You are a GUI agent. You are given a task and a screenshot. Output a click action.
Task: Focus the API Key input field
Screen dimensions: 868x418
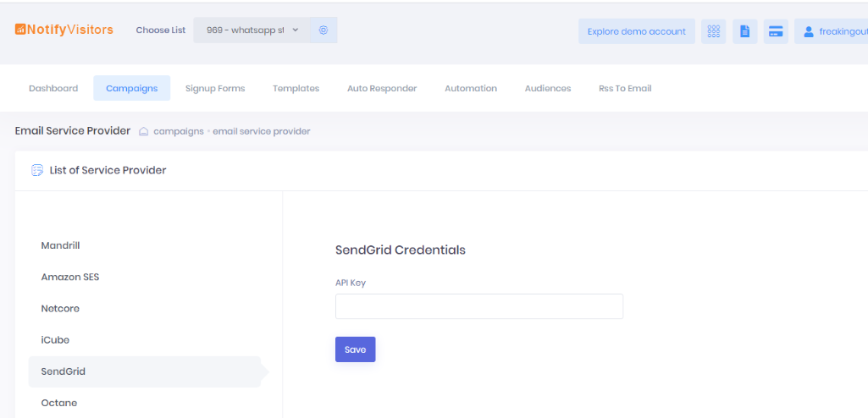(479, 306)
